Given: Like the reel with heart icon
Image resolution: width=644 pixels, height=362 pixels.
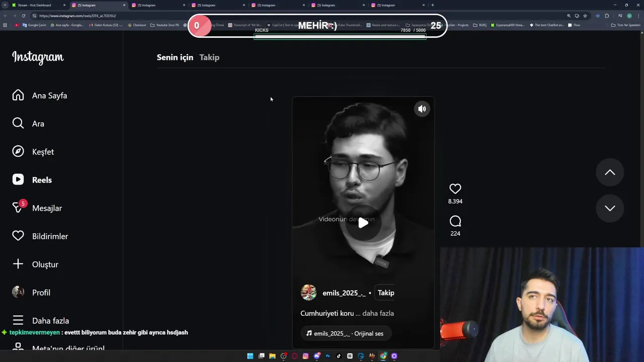Looking at the screenshot, I should click(x=455, y=189).
